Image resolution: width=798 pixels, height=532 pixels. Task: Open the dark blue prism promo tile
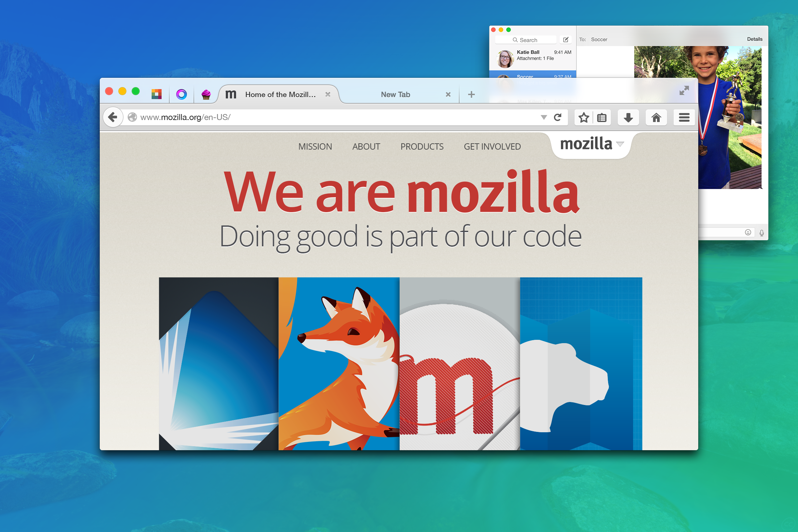pos(218,364)
